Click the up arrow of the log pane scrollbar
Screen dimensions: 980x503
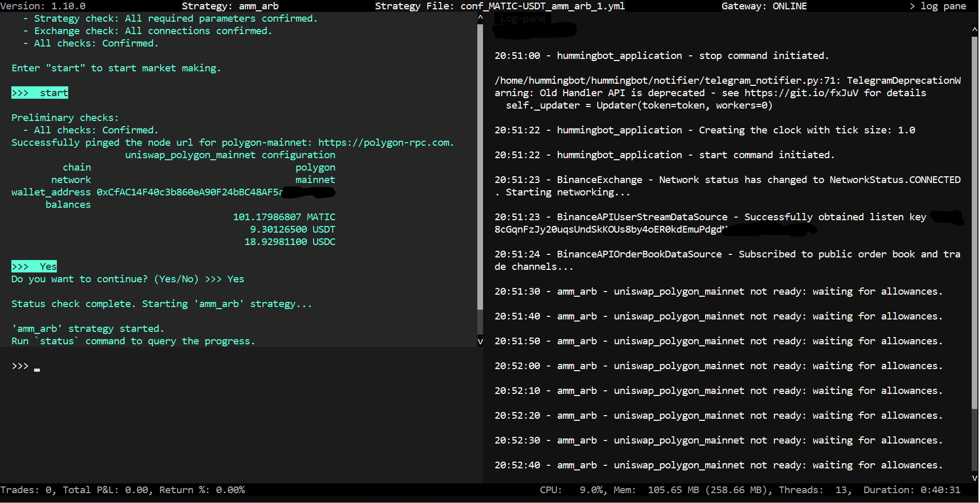(x=974, y=29)
